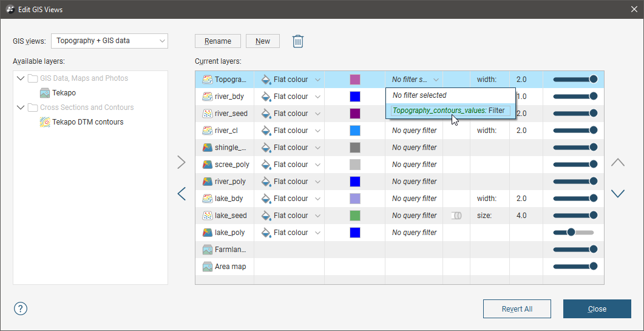The image size is (644, 331).
Task: Open the help question mark icon
Action: pos(21,309)
